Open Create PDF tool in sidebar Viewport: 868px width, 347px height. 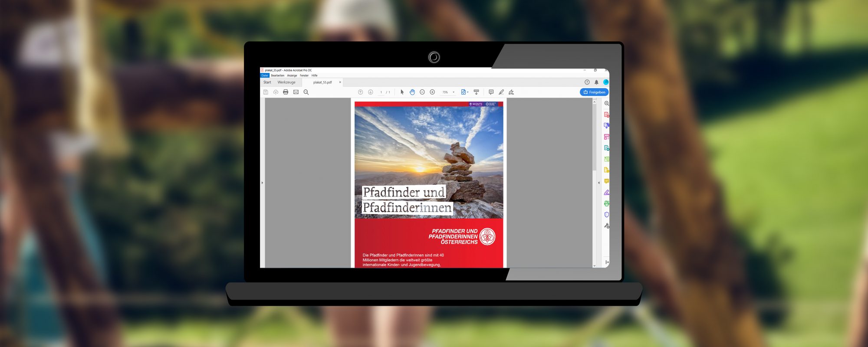pos(607,115)
